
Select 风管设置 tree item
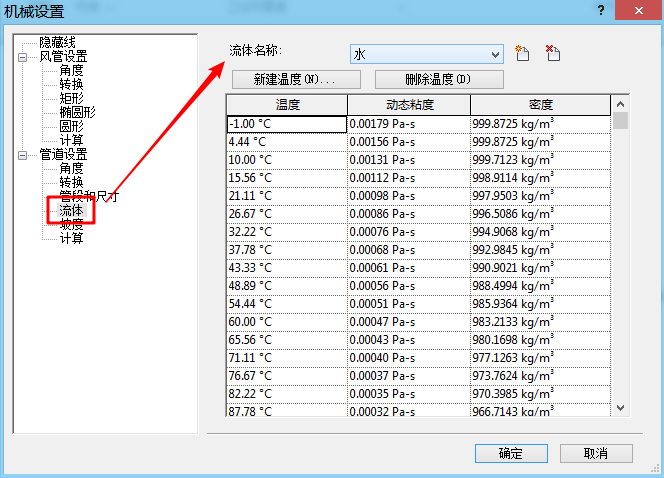point(63,56)
